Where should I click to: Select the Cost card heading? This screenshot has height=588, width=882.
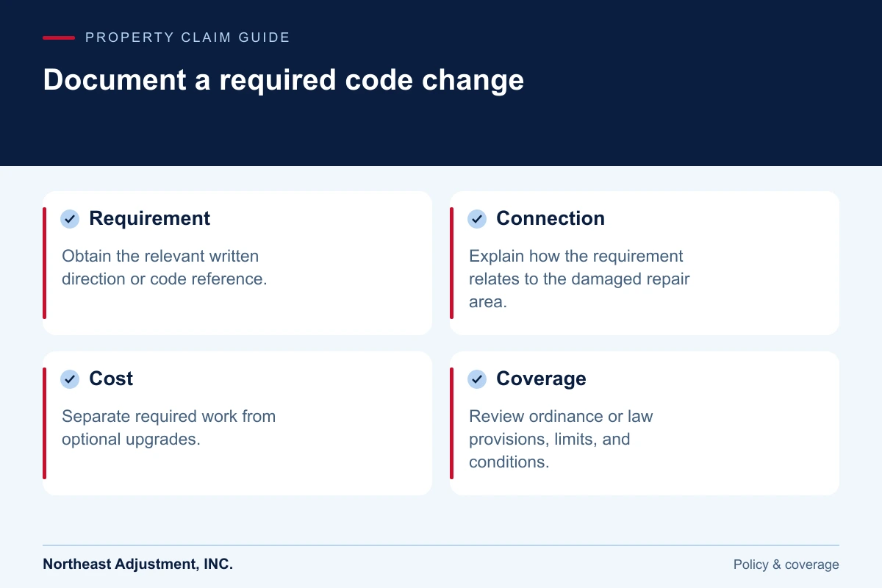point(111,379)
